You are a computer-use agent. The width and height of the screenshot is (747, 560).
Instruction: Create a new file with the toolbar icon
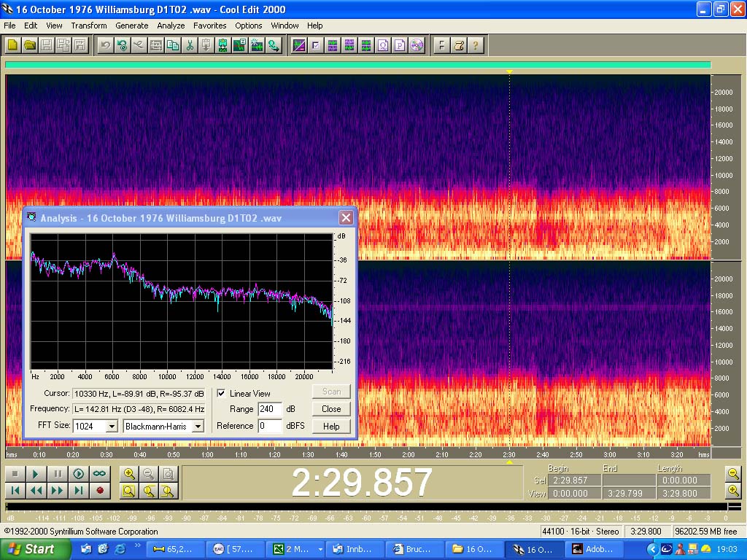[13, 45]
